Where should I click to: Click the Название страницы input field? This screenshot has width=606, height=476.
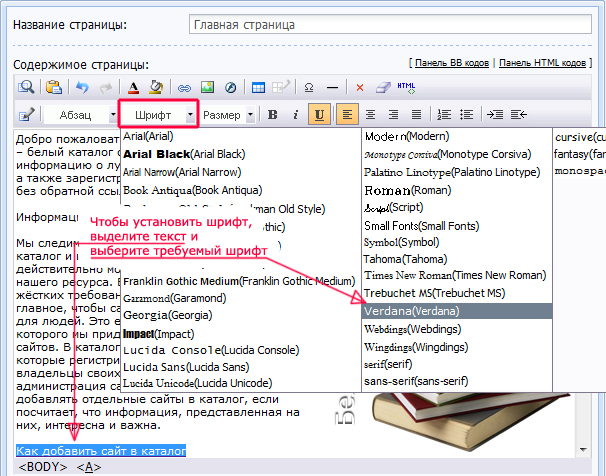390,25
